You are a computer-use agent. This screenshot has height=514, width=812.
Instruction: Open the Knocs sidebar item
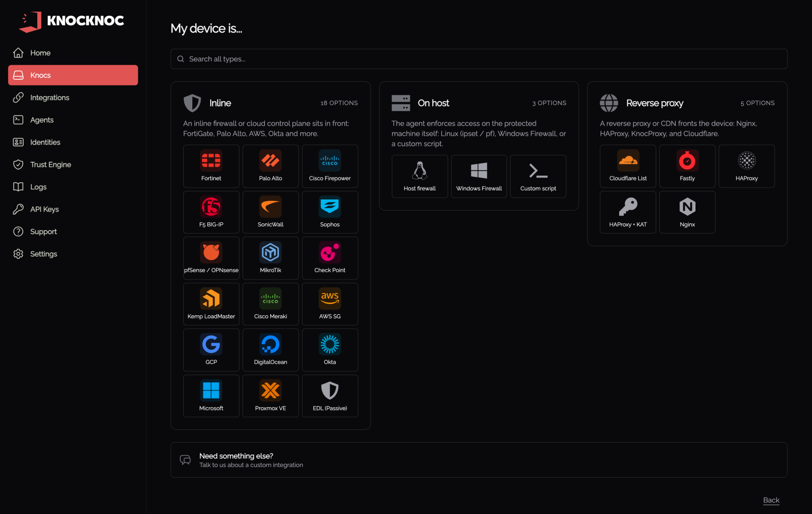pos(73,75)
